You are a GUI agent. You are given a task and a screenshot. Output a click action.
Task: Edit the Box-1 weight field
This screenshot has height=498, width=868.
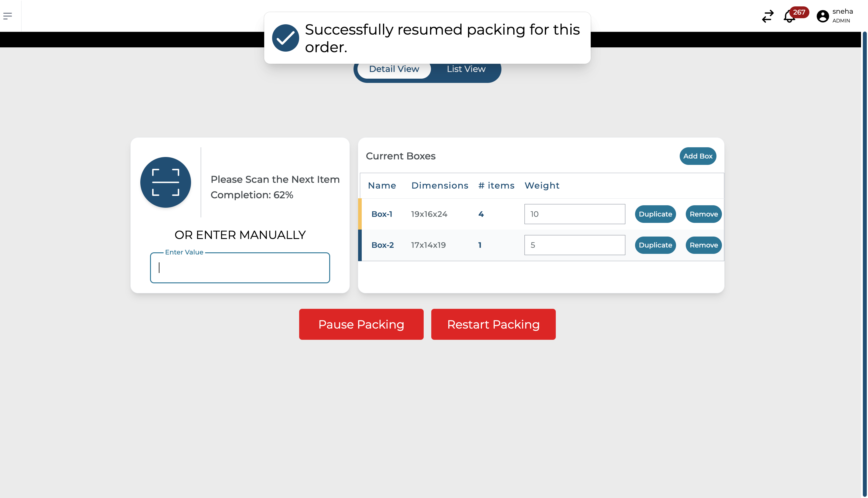574,214
